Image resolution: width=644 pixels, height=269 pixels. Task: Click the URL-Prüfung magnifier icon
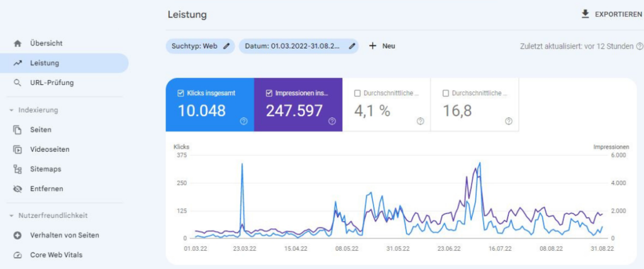tap(17, 83)
